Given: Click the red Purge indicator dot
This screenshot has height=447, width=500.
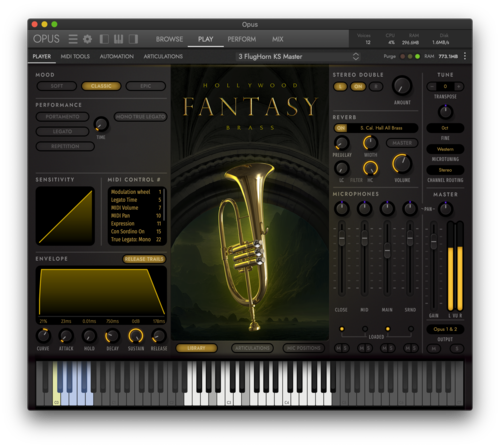Looking at the screenshot, I should [x=402, y=56].
